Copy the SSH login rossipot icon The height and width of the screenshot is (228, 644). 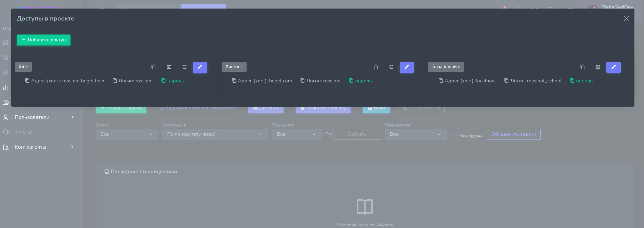115,81
